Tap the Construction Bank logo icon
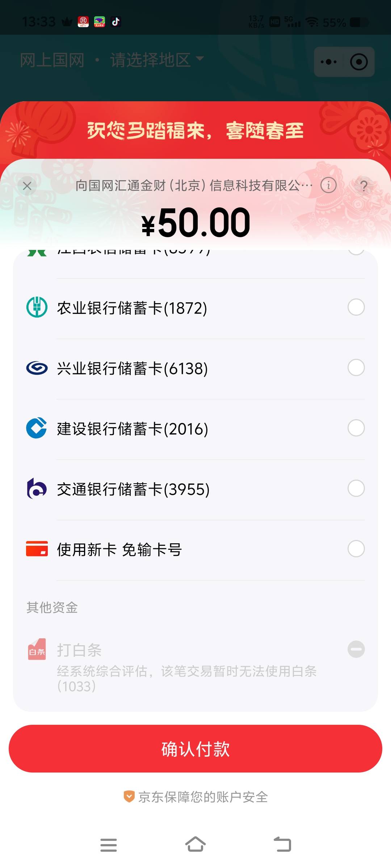This screenshot has width=391, height=868. click(x=37, y=428)
